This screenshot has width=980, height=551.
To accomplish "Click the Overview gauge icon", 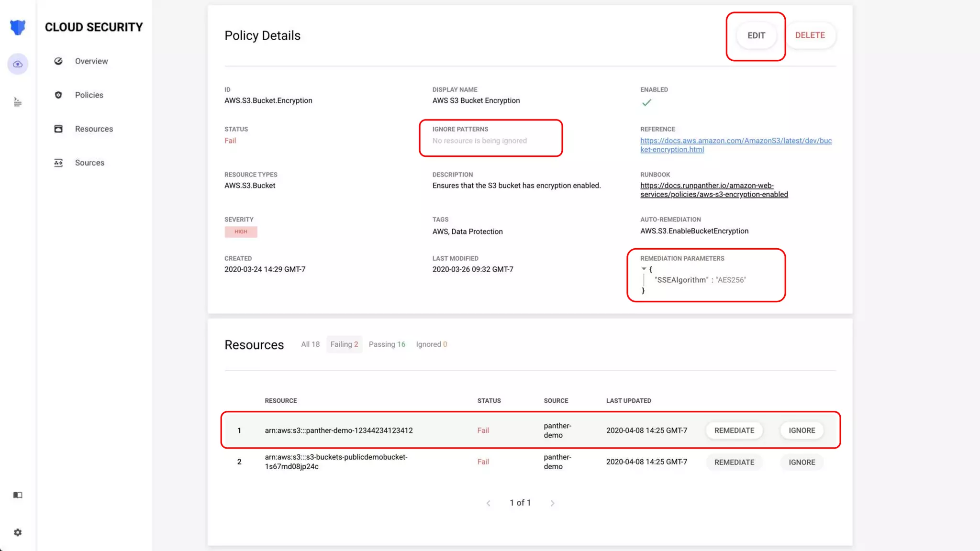I will click(58, 61).
